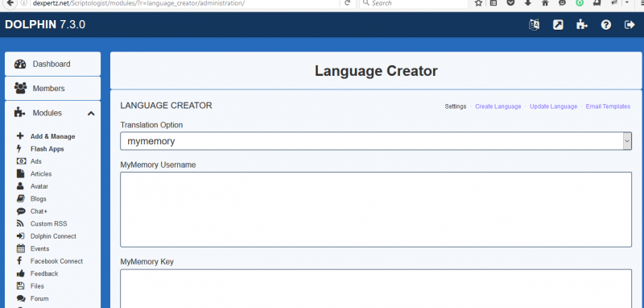Viewport: 644px width, 308px height.
Task: Open the Custom RSS module link
Action: click(x=48, y=223)
